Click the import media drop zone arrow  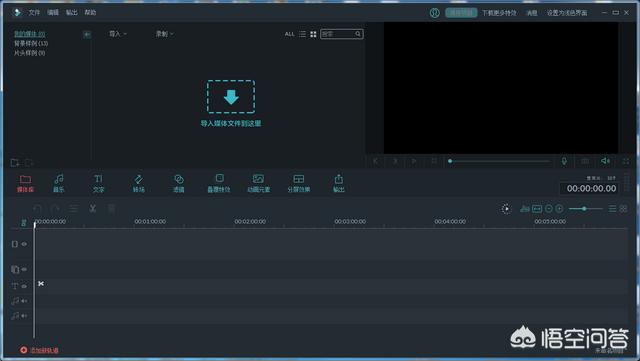tap(231, 97)
